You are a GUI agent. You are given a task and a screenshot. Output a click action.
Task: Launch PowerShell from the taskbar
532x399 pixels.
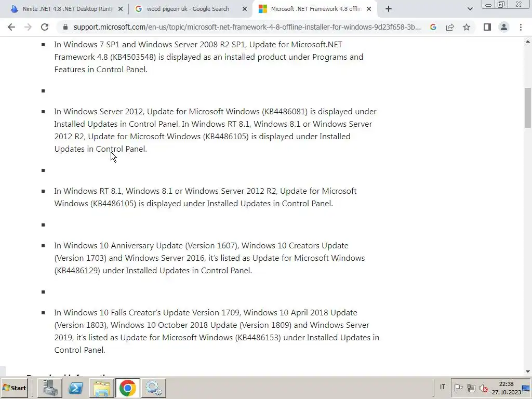[76, 388]
